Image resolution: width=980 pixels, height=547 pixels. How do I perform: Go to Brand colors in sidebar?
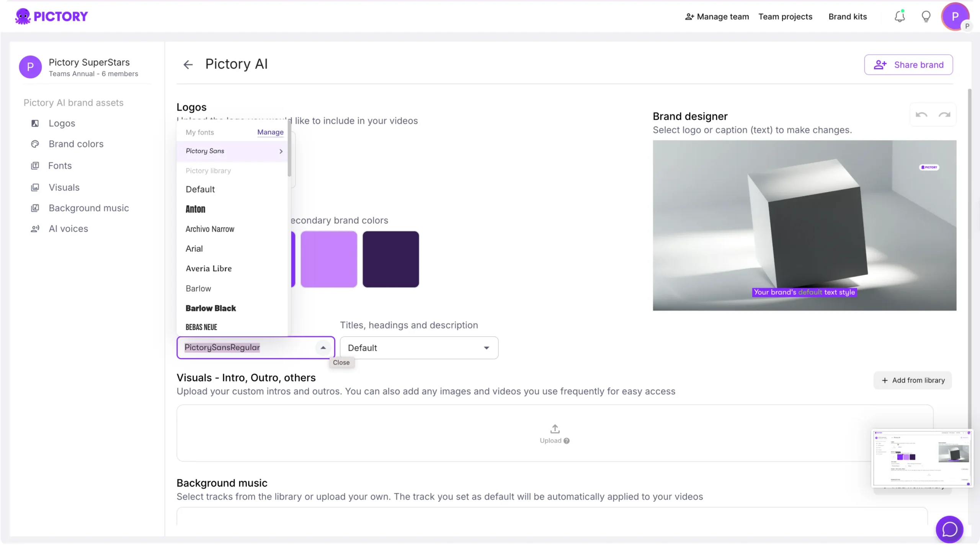pyautogui.click(x=76, y=144)
